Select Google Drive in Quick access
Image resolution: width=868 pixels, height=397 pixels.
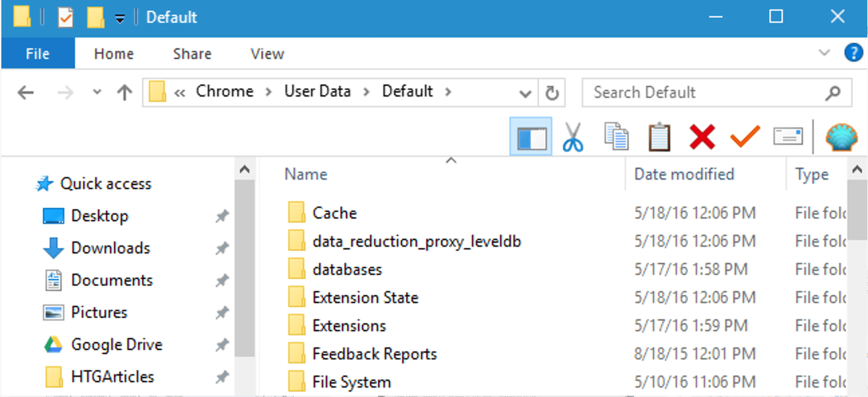click(x=117, y=345)
